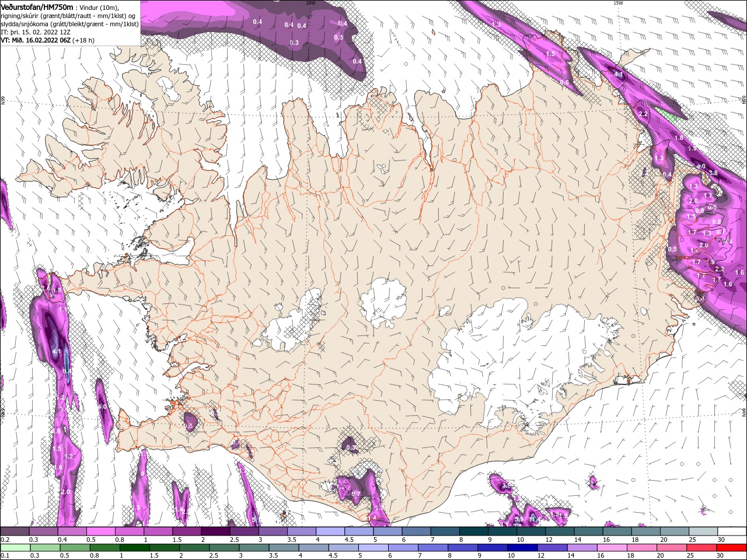This screenshot has height=560, width=747.
Task: Click the '0.2' label in the legend
Action: point(5,540)
